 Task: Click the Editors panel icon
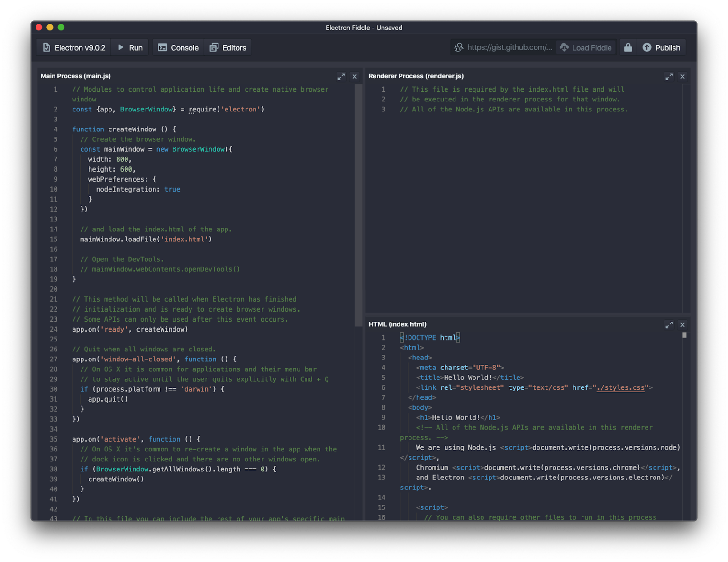(x=215, y=47)
